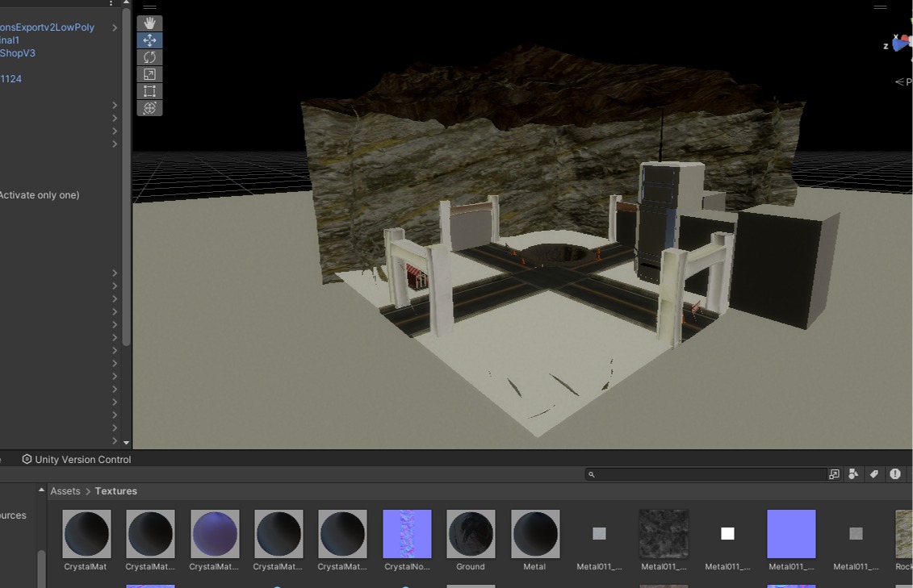Activate the Move tool
Screen dimensions: 913x588
pos(149,40)
